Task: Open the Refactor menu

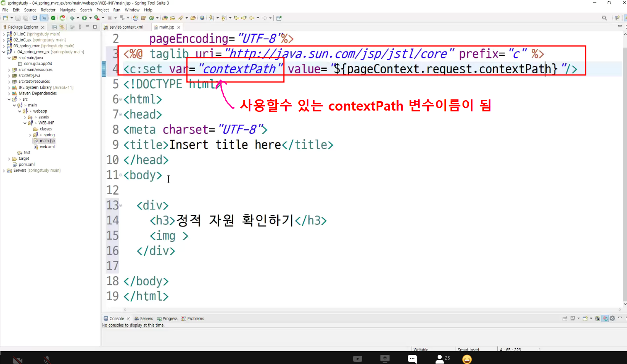Action: (48, 10)
